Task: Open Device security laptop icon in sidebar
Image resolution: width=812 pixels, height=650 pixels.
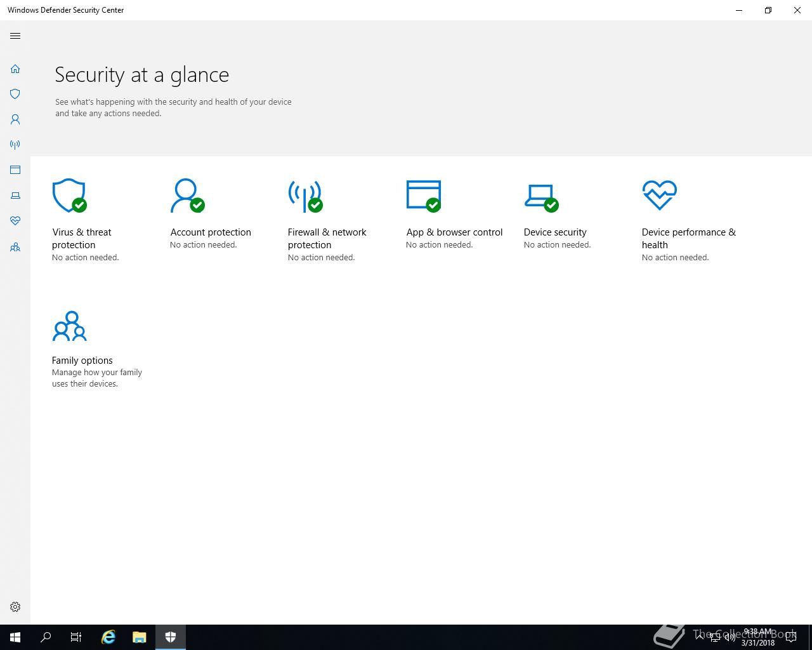Action: click(x=15, y=196)
